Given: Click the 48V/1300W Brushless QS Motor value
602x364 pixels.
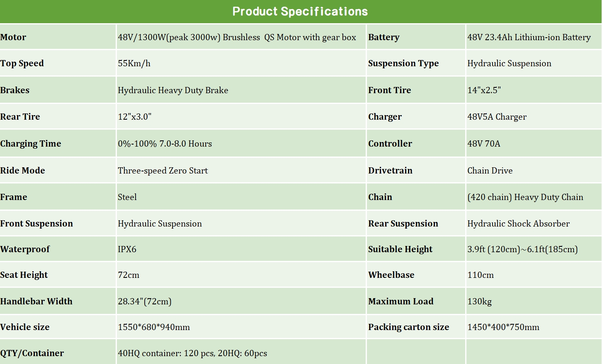Looking at the screenshot, I should pos(237,37).
